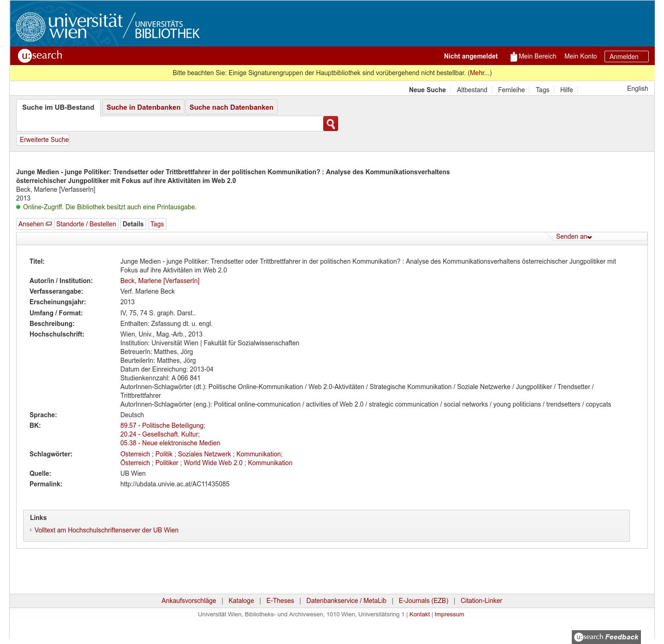Open E-Theses footer link

coord(280,601)
